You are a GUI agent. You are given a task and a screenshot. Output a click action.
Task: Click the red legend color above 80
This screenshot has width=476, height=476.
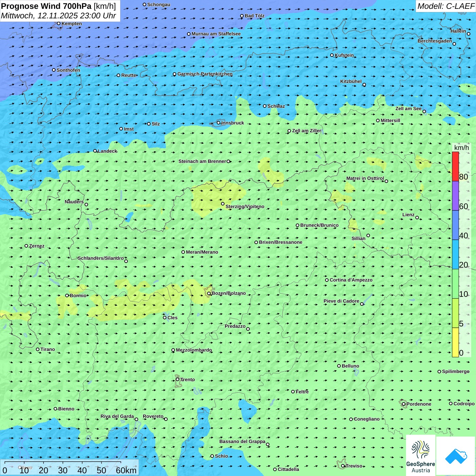(x=455, y=166)
